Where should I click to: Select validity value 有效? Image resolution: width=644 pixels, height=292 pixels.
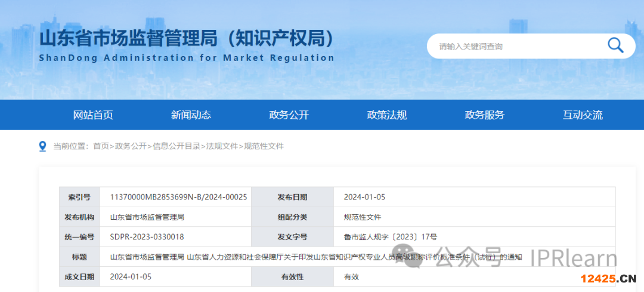[x=352, y=277]
